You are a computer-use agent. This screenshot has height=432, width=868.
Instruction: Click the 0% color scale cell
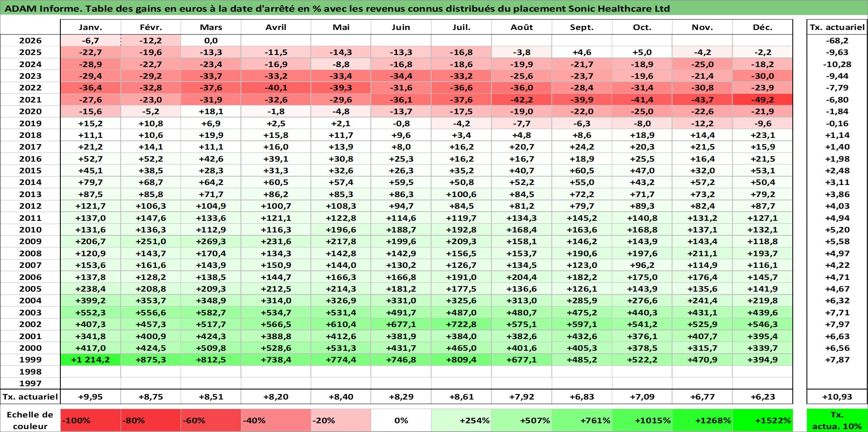pyautogui.click(x=401, y=420)
